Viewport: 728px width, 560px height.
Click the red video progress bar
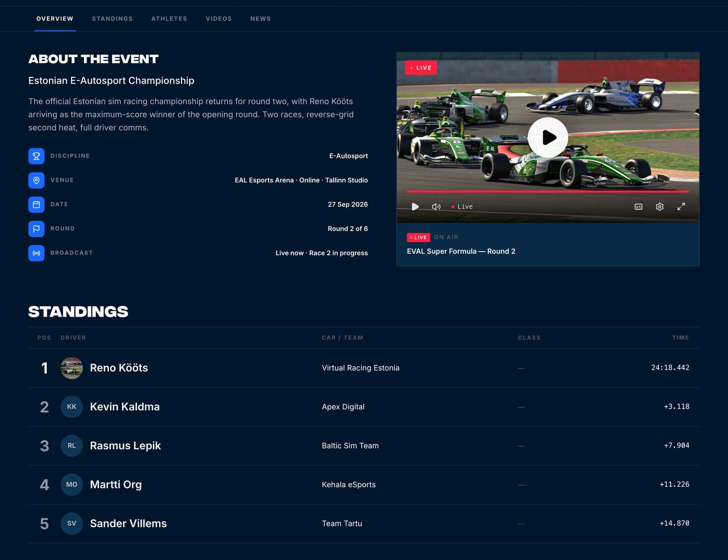point(548,192)
